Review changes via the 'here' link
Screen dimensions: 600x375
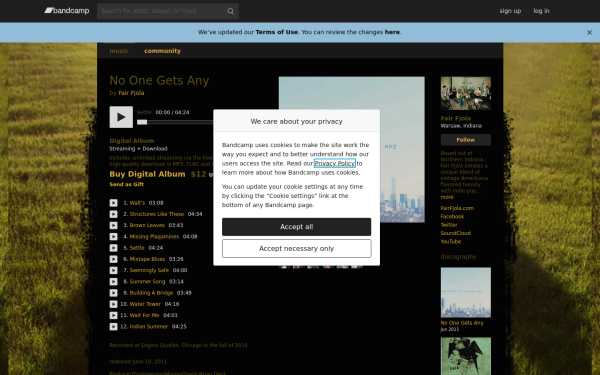point(392,32)
